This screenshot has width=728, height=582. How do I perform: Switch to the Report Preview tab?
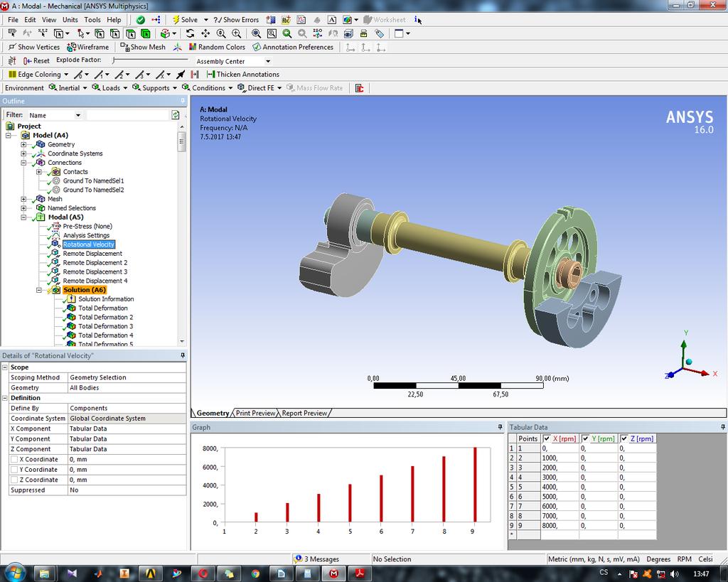tap(304, 413)
